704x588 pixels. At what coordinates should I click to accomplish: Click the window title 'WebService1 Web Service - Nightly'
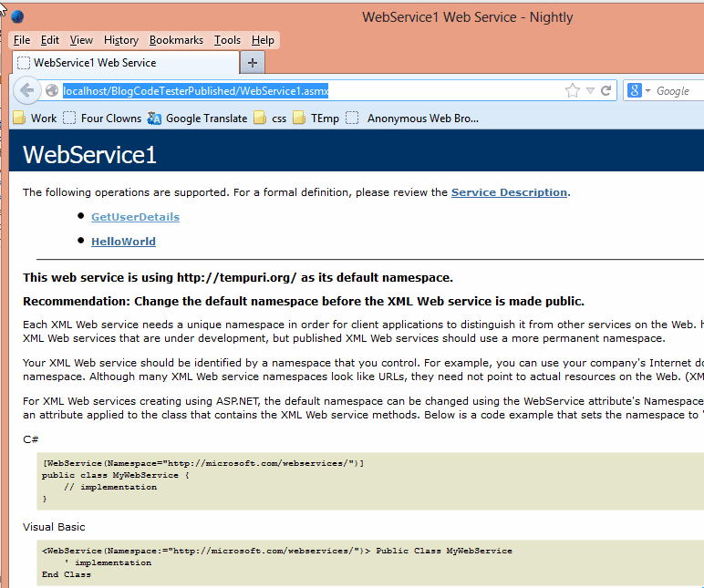pos(468,17)
